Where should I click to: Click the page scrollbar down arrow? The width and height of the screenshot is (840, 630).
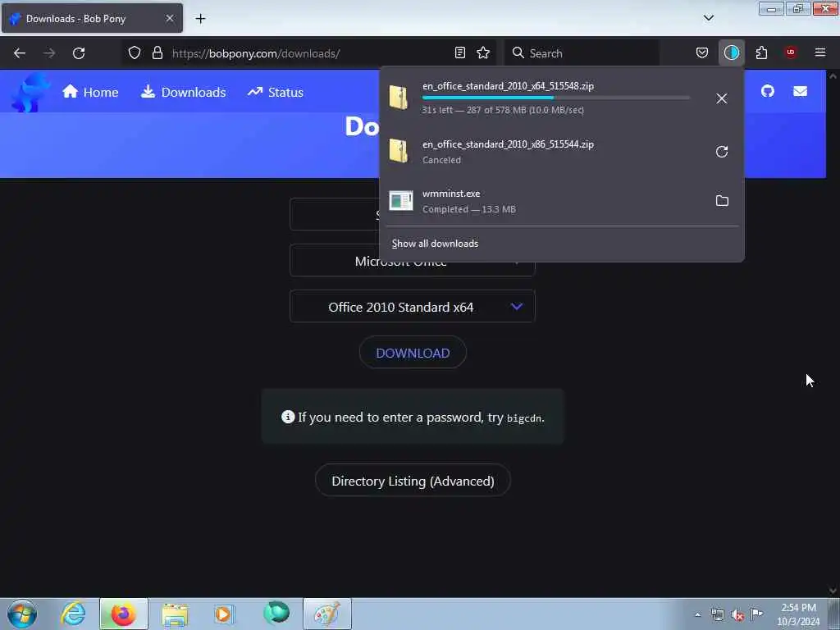[833, 591]
